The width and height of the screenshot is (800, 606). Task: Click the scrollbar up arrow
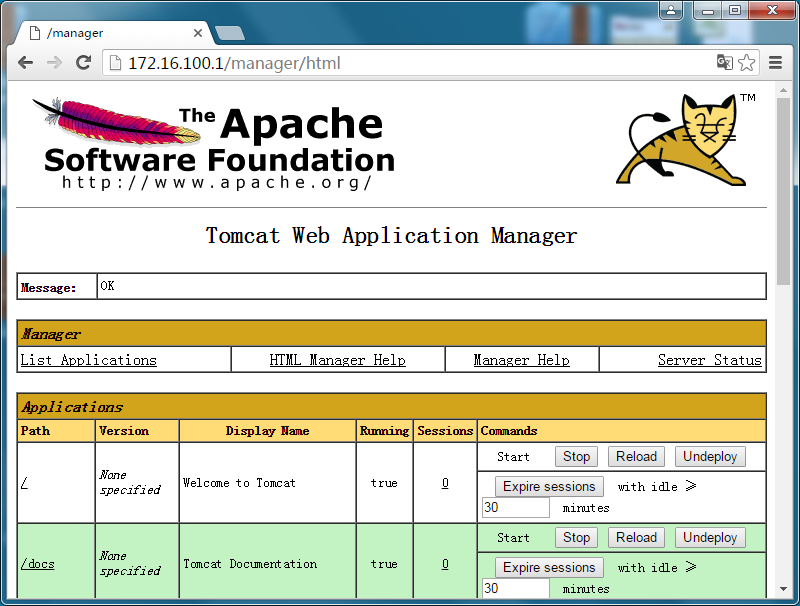[783, 90]
